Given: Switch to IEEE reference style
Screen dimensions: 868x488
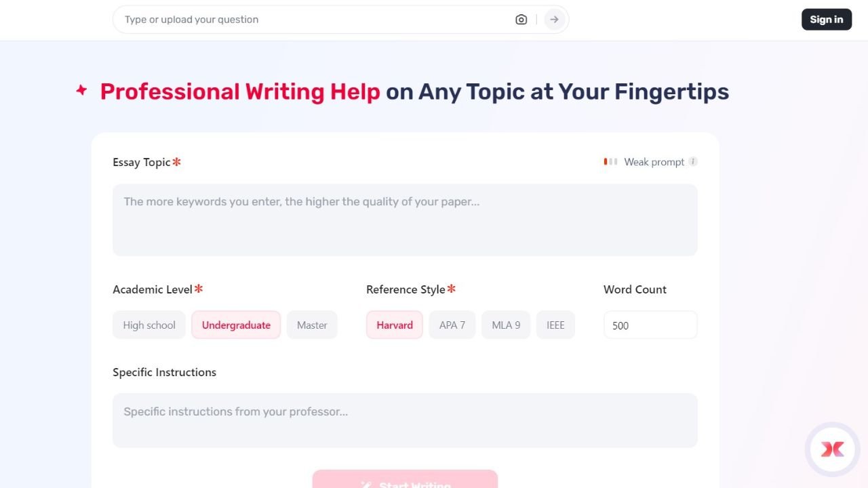Looking at the screenshot, I should (555, 325).
